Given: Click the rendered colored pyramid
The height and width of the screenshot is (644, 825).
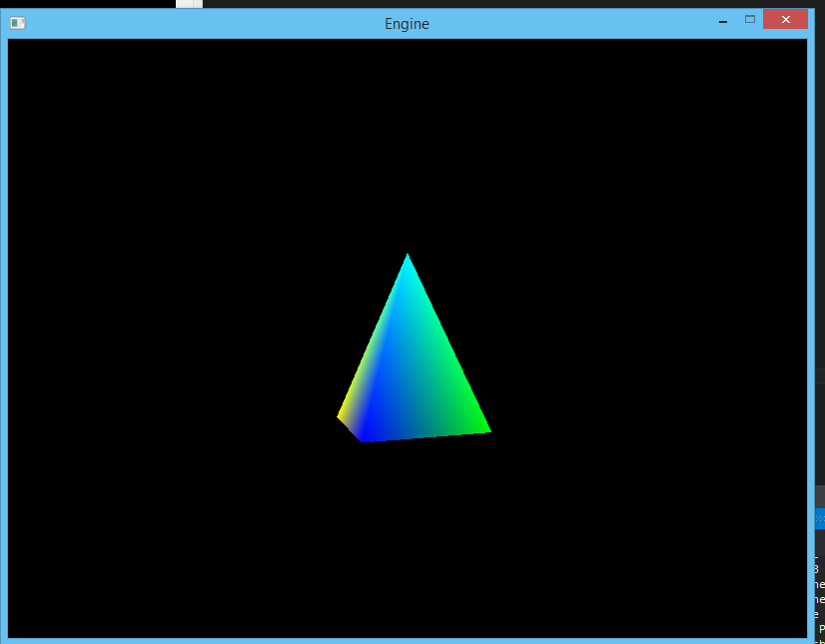Looking at the screenshot, I should tap(413, 347).
